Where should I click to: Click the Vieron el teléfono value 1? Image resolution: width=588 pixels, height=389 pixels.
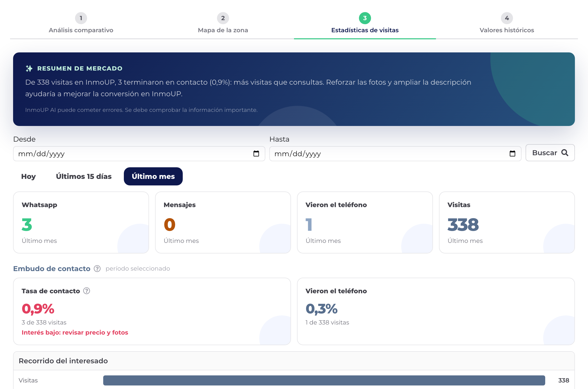309,224
